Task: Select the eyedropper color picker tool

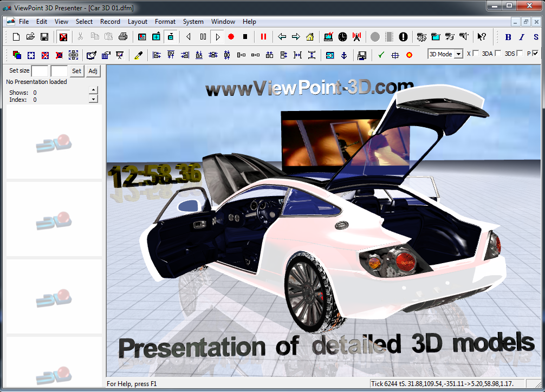Action: click(138, 55)
